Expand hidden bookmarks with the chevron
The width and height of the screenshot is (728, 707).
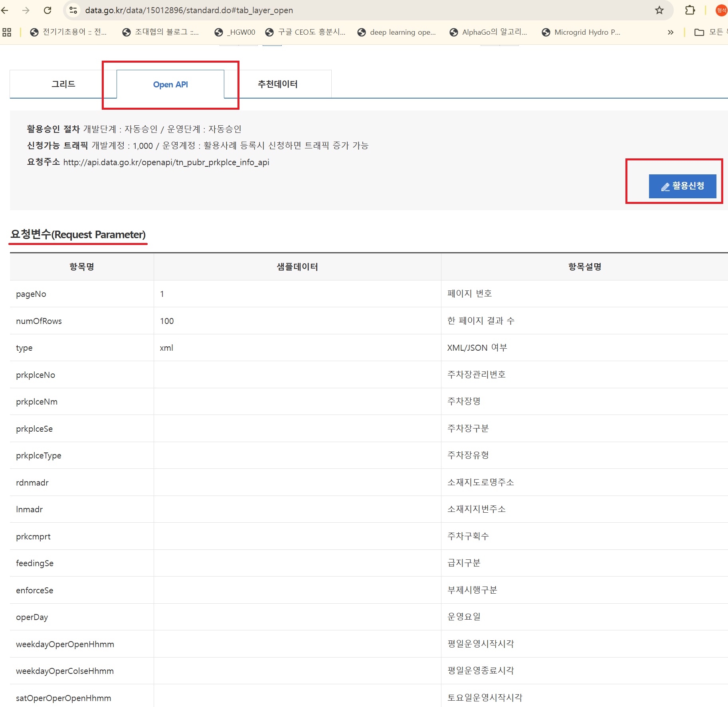point(671,32)
